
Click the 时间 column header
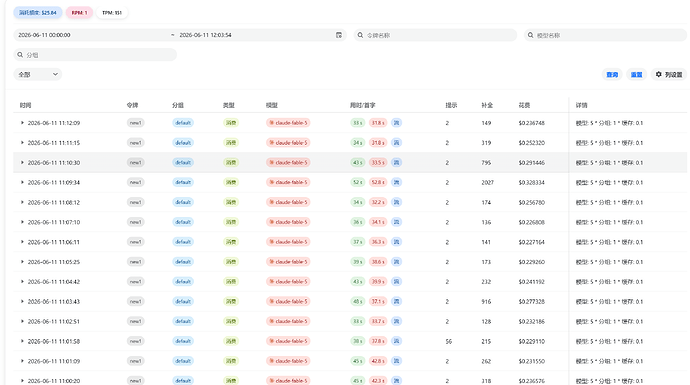coord(26,105)
